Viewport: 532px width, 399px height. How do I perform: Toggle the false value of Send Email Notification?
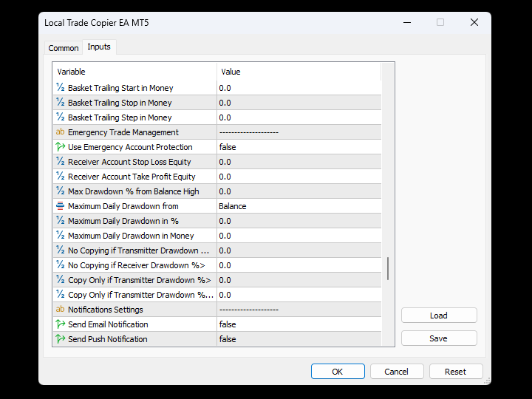(299, 324)
